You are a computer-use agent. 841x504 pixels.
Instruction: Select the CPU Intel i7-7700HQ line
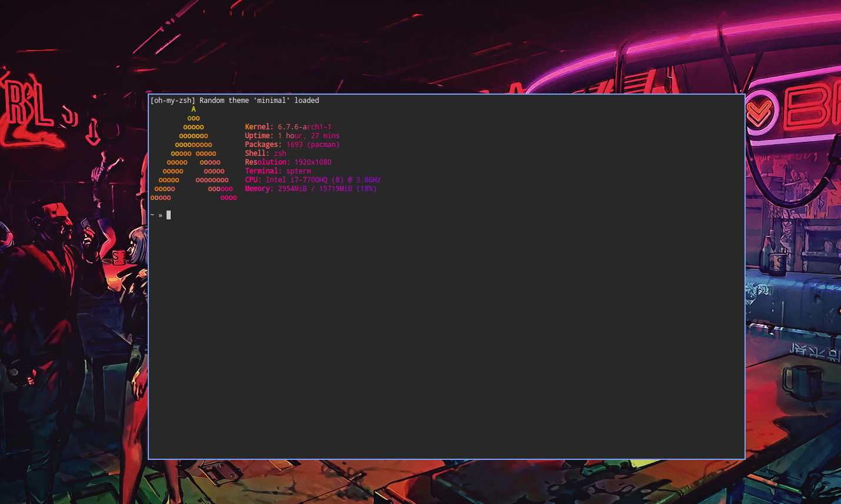coord(313,180)
